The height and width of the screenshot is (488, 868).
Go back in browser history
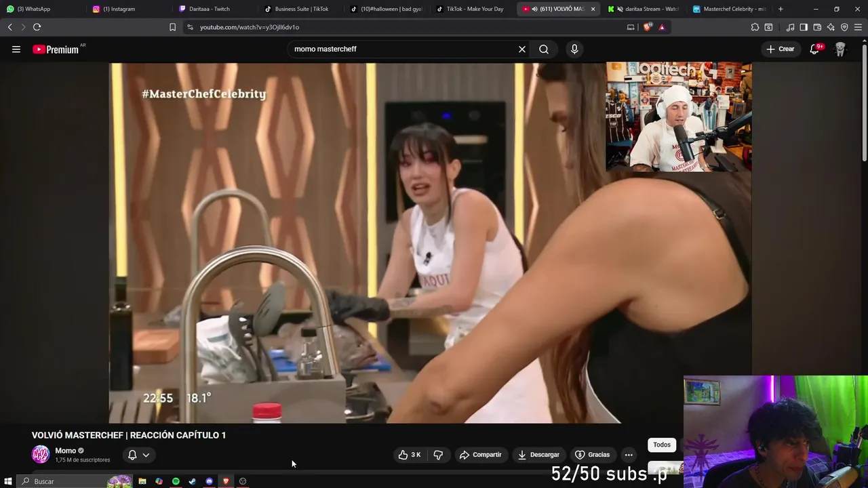pyautogui.click(x=9, y=27)
